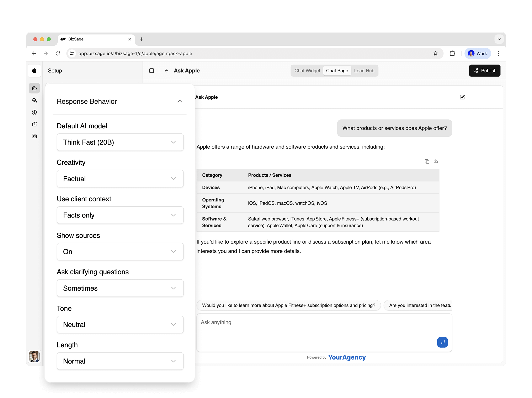532x398 pixels.
Task: Start a new chat via the edit icon
Action: 462,97
